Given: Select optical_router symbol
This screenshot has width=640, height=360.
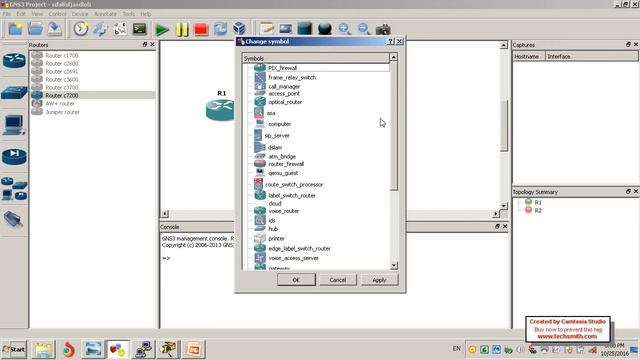Looking at the screenshot, I should pyautogui.click(x=285, y=102).
